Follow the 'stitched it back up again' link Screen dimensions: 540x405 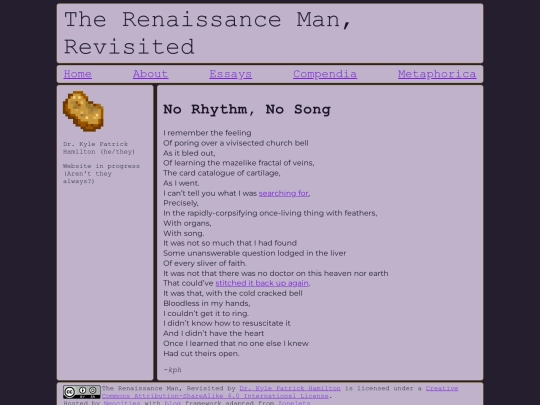click(262, 283)
